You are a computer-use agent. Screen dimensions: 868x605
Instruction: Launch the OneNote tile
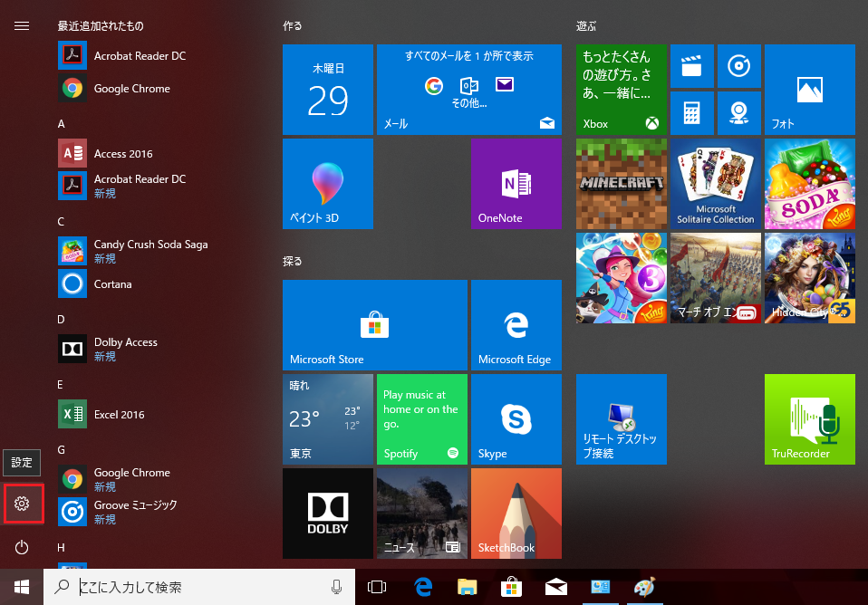tap(516, 184)
